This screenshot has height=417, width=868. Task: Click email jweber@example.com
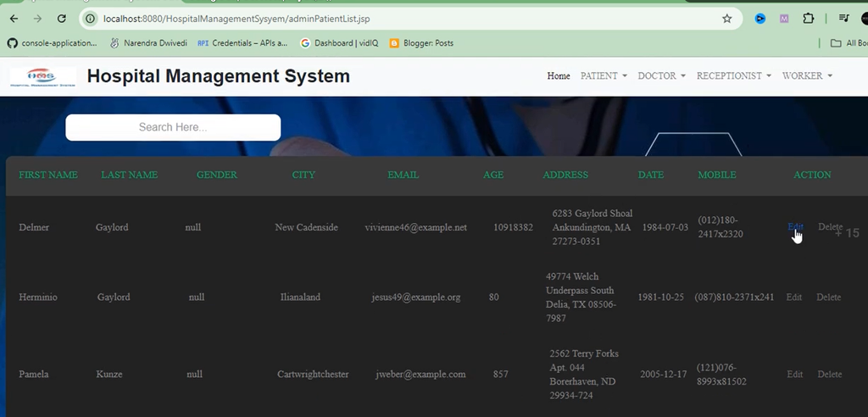pos(420,374)
